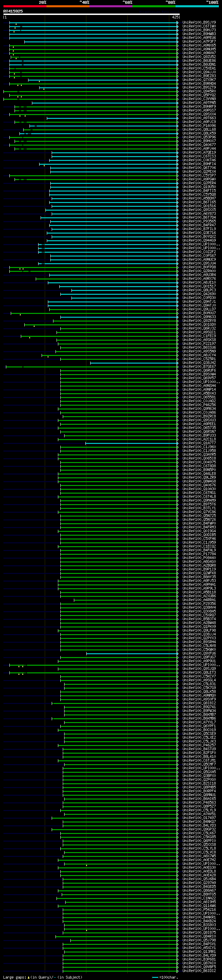
Task: Select the UniRef100_P16096 label
Action: pos(199,125)
